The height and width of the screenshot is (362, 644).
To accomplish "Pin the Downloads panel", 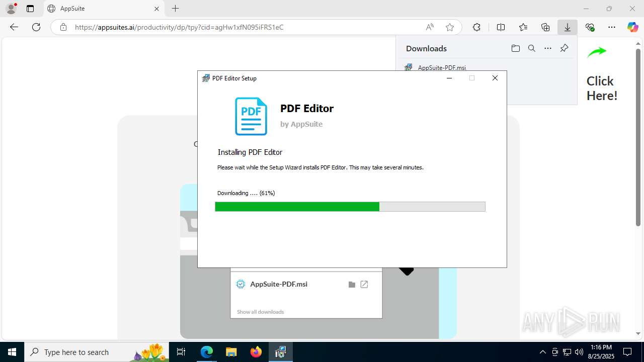I will [x=564, y=48].
